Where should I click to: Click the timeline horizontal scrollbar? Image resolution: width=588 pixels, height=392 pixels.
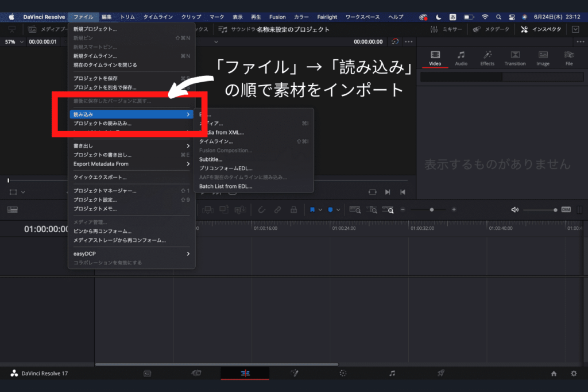(216, 364)
